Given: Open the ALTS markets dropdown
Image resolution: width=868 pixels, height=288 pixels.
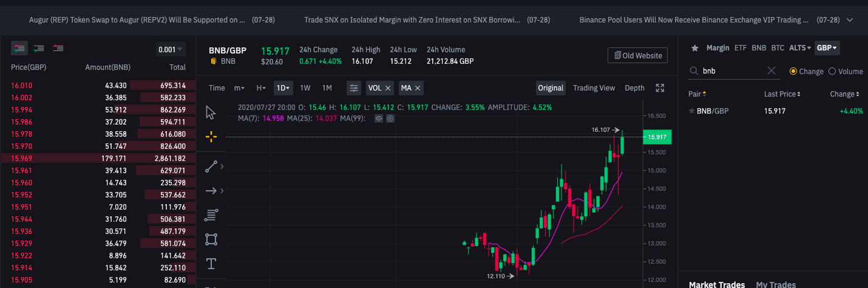Looking at the screenshot, I should [x=800, y=48].
